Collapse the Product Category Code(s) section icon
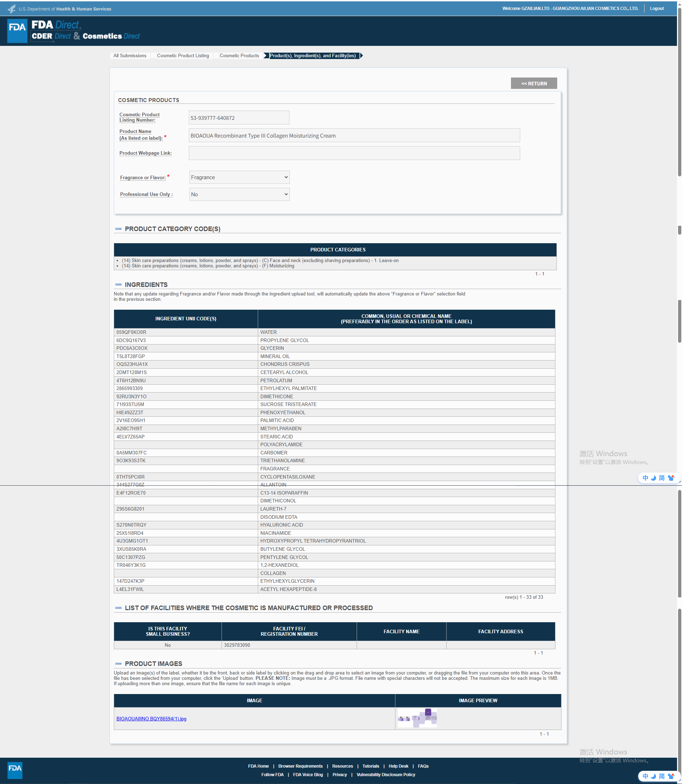Image resolution: width=682 pixels, height=784 pixels. (118, 229)
